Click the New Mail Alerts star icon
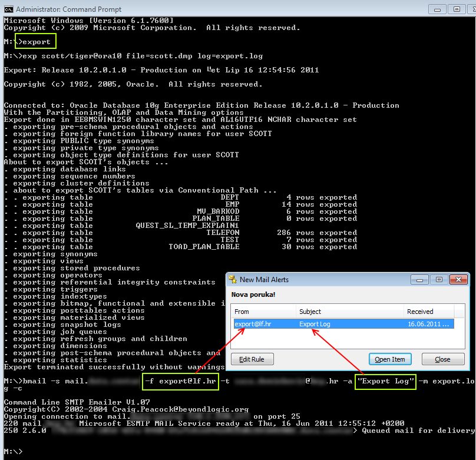 [x=233, y=279]
